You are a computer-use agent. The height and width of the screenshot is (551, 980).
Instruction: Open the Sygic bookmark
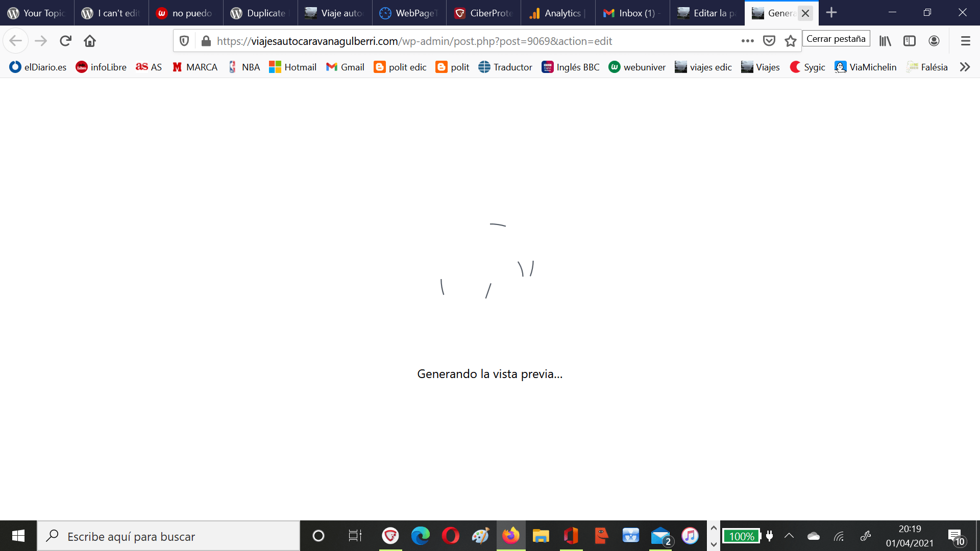807,67
